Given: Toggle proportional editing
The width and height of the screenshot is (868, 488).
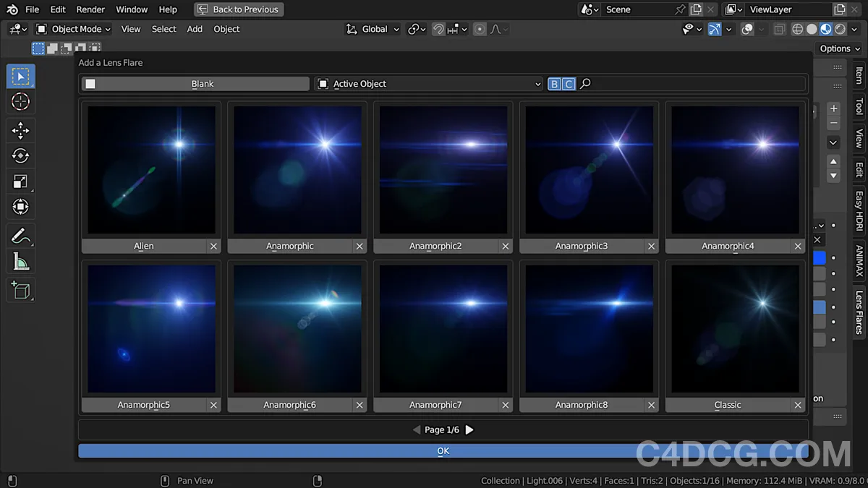Looking at the screenshot, I should 480,29.
